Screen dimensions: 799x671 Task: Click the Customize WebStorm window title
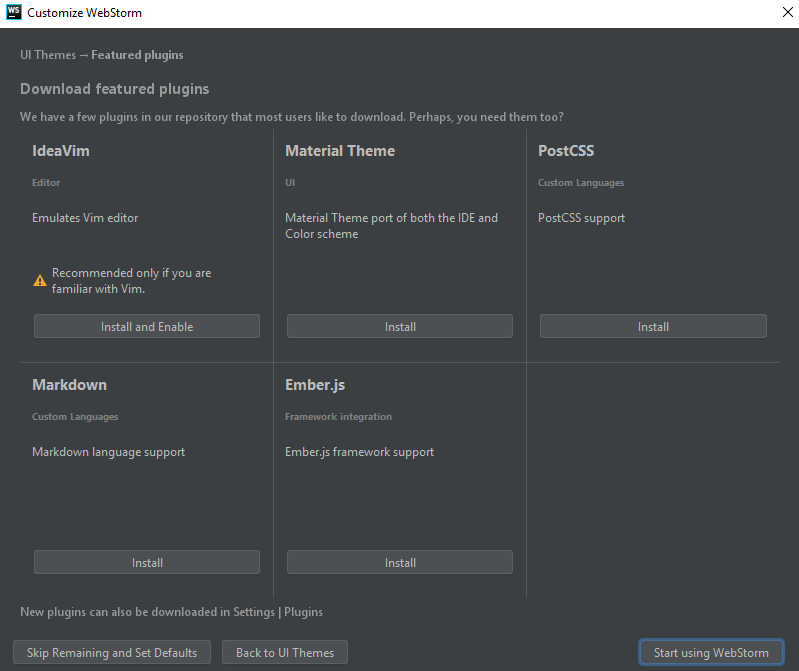coord(85,13)
